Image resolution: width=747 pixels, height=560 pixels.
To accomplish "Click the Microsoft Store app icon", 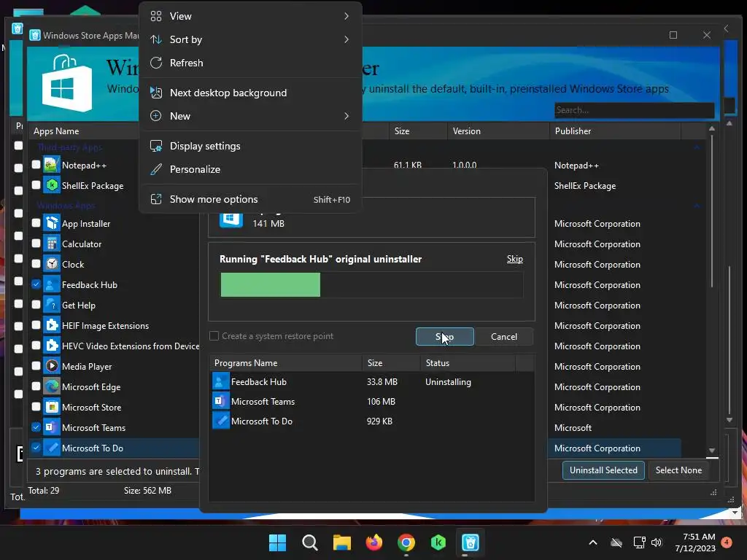I will tap(52, 407).
